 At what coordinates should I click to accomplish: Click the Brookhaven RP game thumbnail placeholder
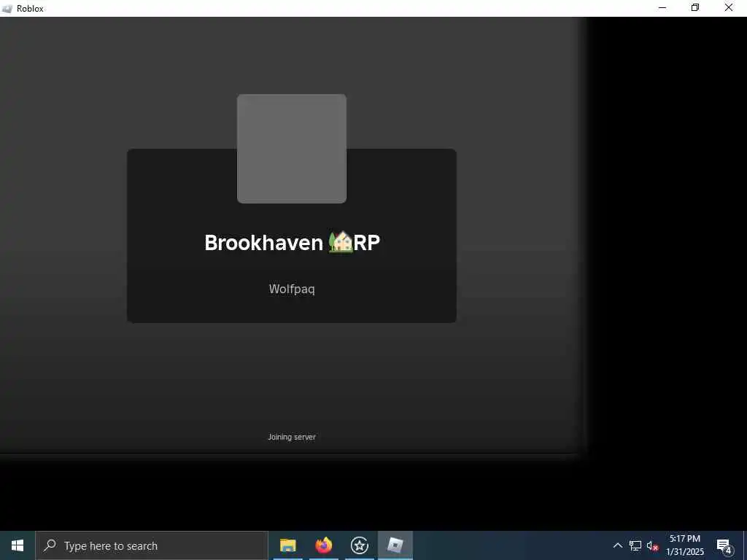click(292, 149)
